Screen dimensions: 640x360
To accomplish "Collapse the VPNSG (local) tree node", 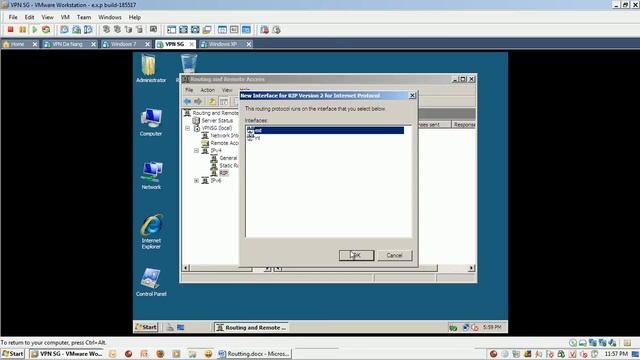I will click(x=188, y=128).
